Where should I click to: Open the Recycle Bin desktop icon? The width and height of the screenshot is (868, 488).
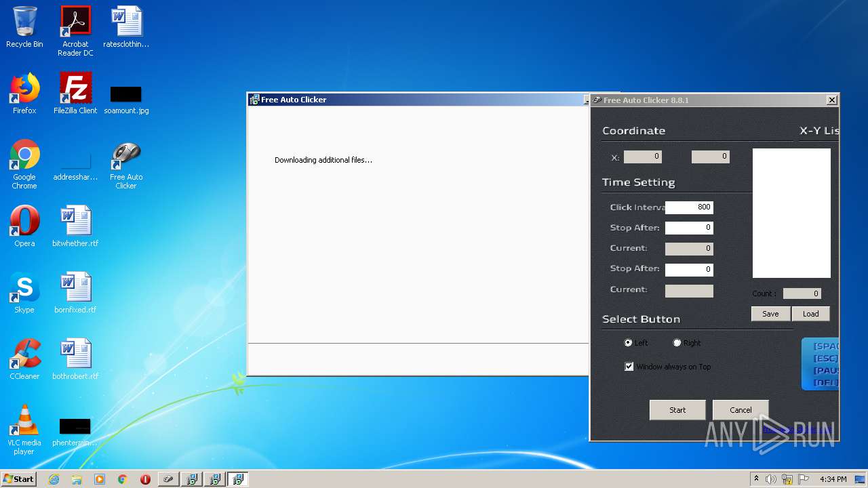24,27
